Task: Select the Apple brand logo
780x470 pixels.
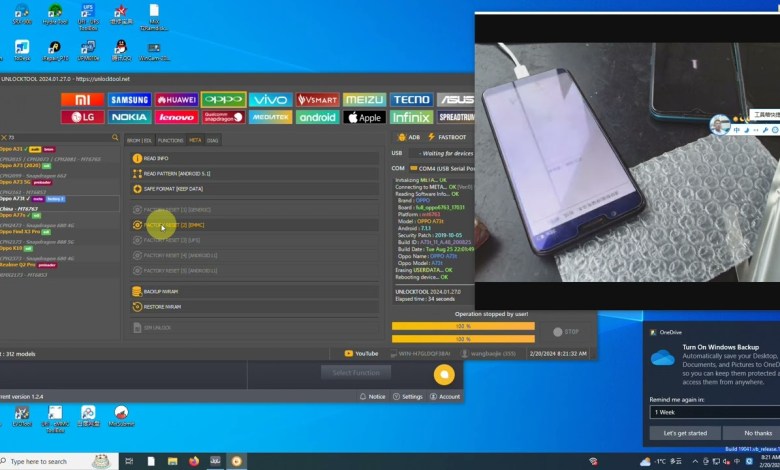Action: 364,117
